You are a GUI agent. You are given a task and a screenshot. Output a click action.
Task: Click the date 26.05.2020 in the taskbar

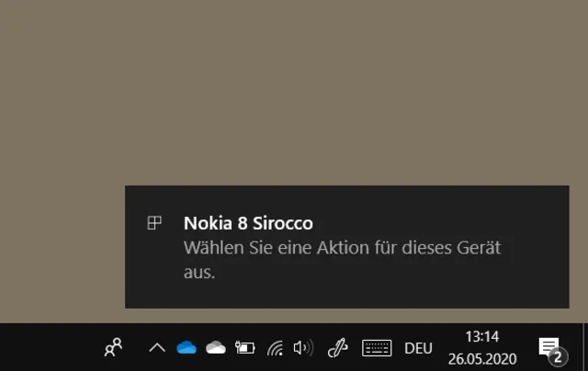(482, 357)
